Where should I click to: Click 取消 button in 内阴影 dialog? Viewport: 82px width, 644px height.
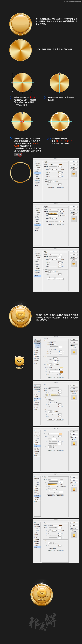74,165
